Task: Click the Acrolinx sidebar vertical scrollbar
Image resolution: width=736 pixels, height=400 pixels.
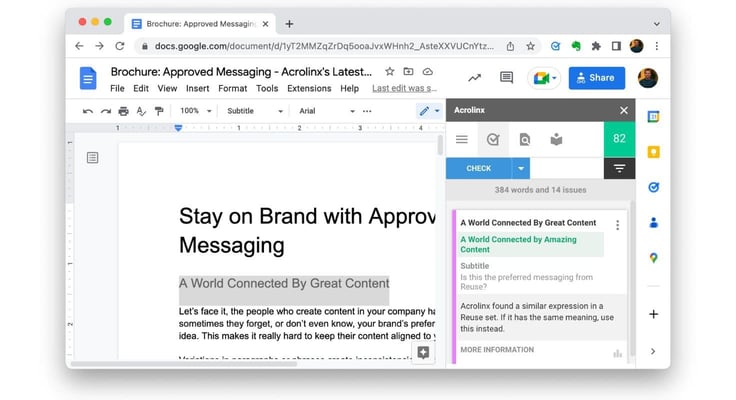Action: 632,278
